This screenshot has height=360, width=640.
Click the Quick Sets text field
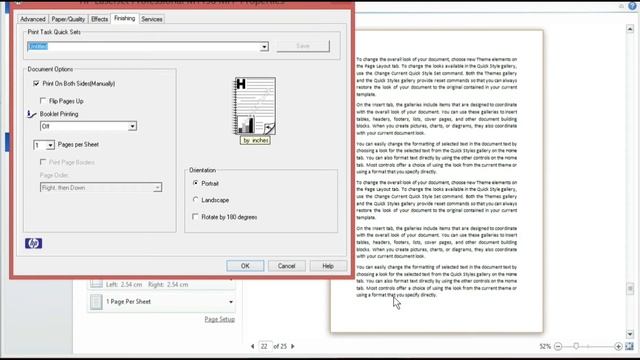(144, 47)
